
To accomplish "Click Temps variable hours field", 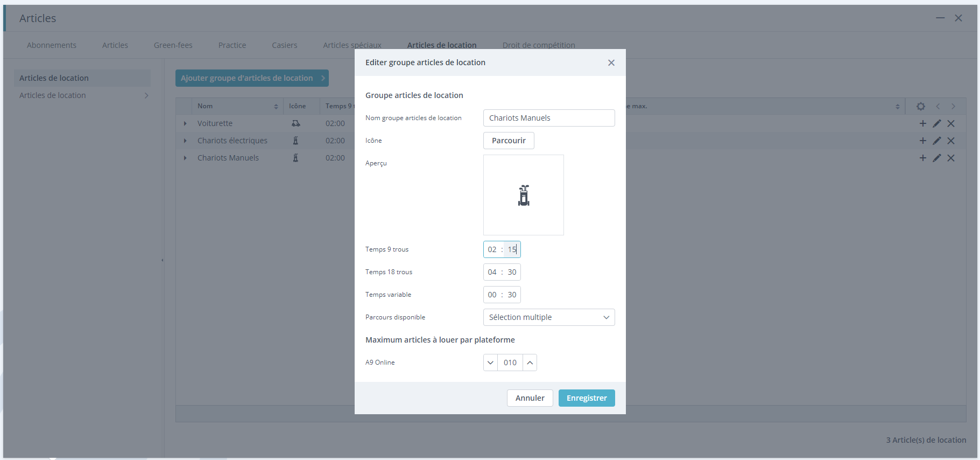I will pyautogui.click(x=492, y=295).
